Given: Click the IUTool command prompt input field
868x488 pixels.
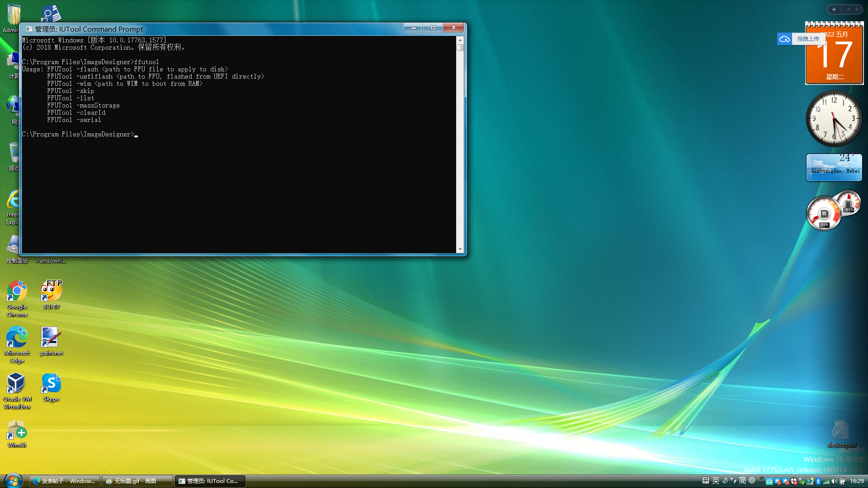Looking at the screenshot, I should coord(136,134).
